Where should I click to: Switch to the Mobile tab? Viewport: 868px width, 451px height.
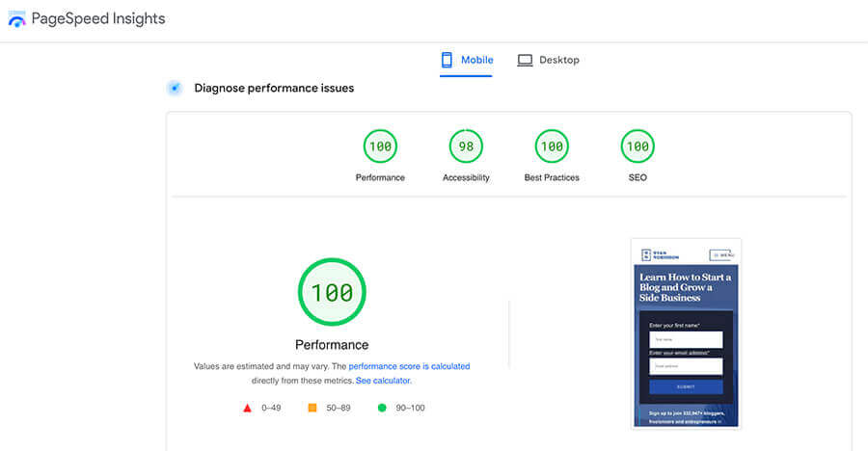pyautogui.click(x=466, y=60)
